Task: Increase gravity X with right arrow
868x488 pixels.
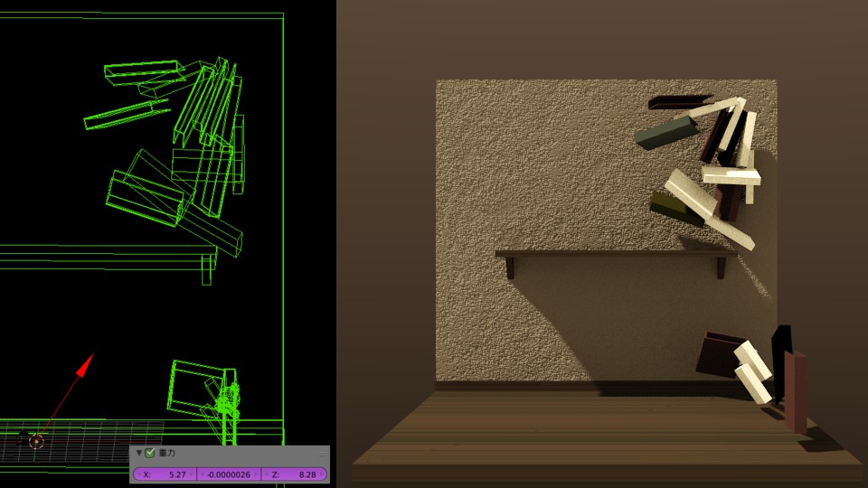Action: (192, 474)
